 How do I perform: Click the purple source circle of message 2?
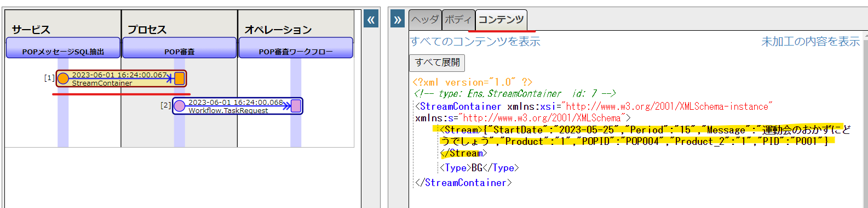click(179, 106)
